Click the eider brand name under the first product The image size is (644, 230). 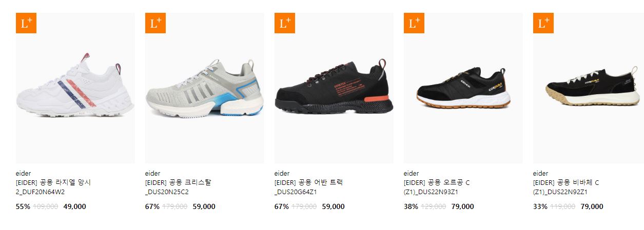[24, 173]
